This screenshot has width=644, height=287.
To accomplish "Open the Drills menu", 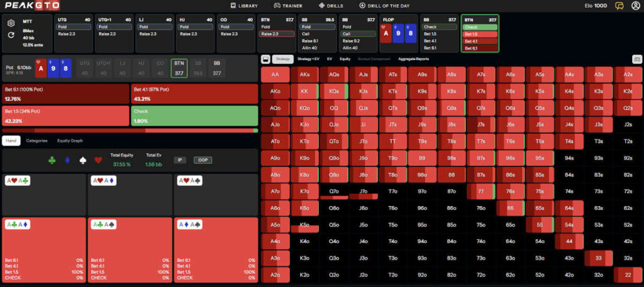I will click(331, 6).
